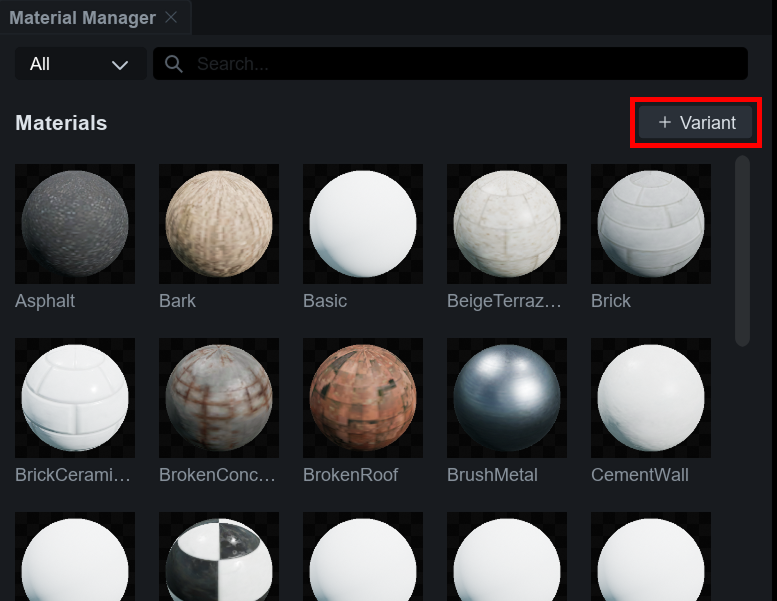The image size is (777, 601).
Task: Pick the BrokenRoof material sphere
Action: [363, 397]
